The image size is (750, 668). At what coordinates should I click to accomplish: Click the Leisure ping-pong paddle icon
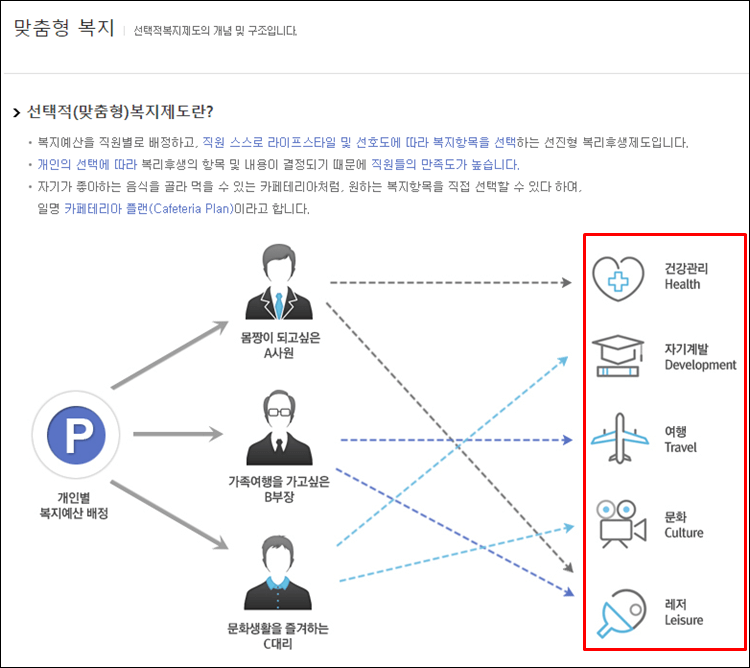[622, 613]
